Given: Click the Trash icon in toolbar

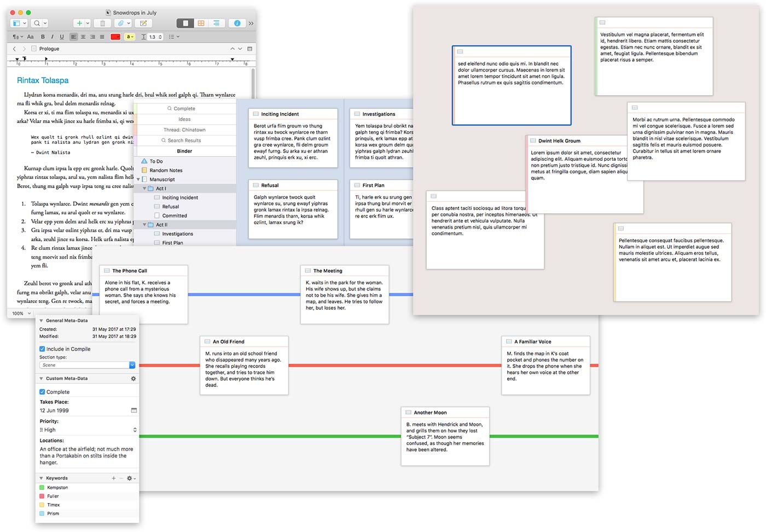Looking at the screenshot, I should pos(102,24).
